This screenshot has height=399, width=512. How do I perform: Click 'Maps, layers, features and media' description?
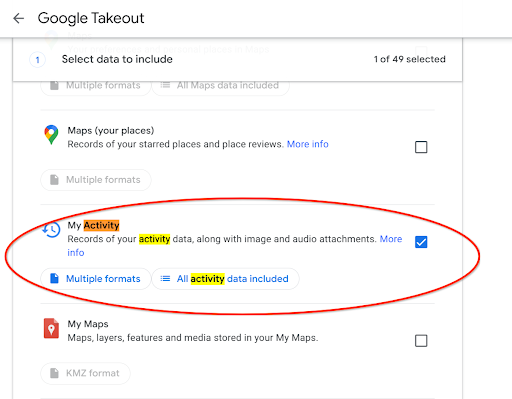193,338
